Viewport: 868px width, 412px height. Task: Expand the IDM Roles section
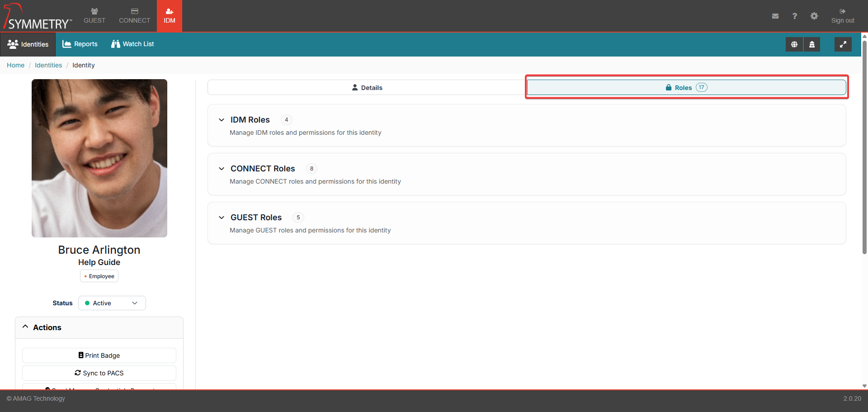222,120
